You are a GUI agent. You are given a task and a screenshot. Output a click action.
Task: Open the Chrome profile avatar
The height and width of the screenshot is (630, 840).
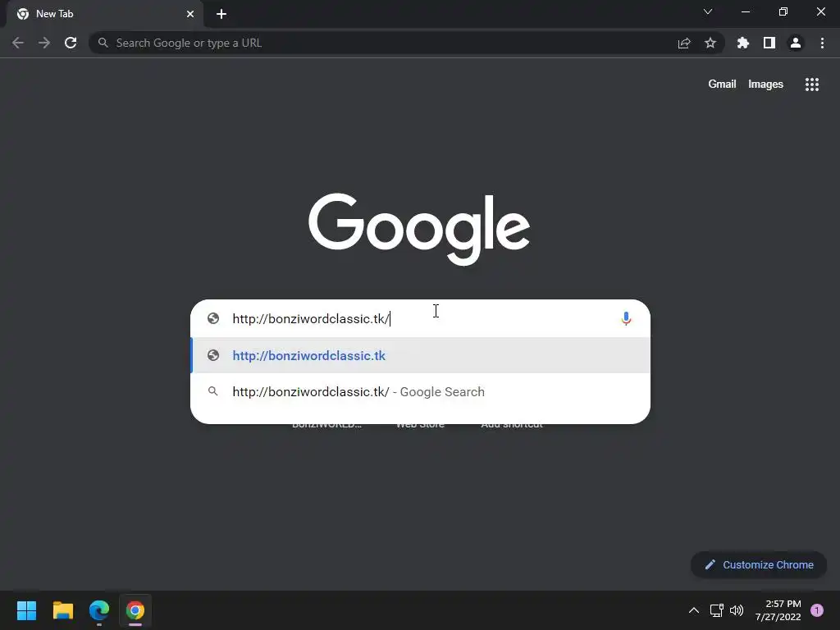[796, 43]
